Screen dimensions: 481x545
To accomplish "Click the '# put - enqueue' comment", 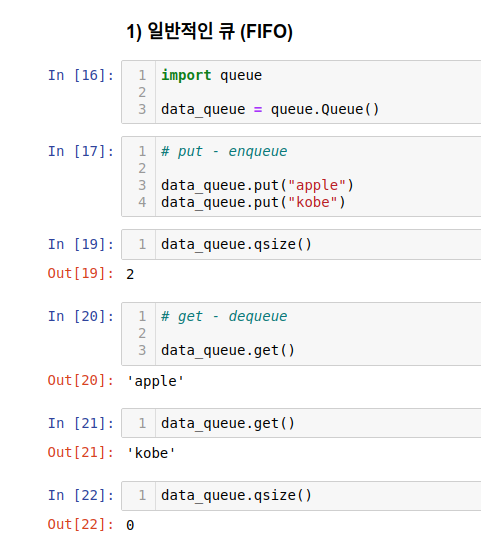I will (224, 151).
